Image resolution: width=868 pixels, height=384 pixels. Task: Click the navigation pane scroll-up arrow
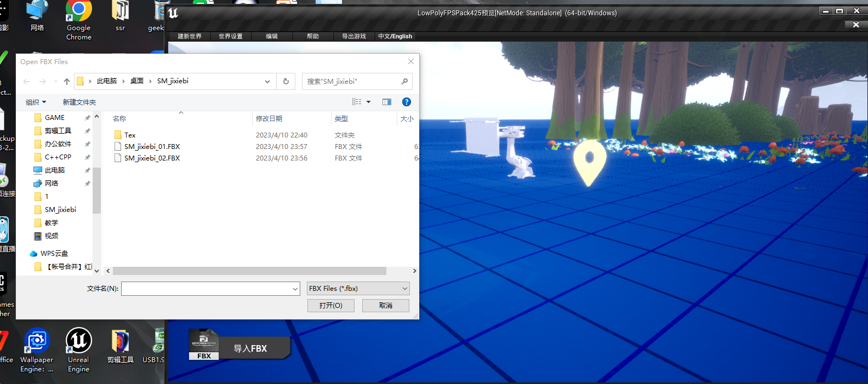click(x=97, y=117)
